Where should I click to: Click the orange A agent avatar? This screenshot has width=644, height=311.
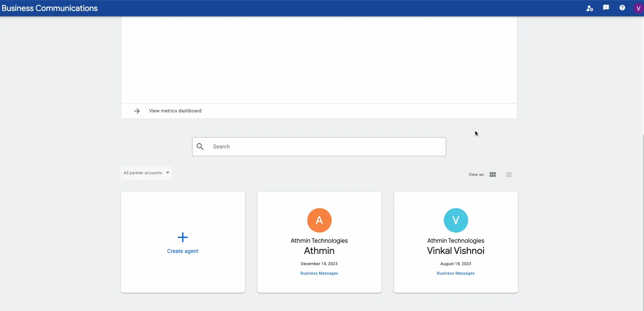point(319,220)
